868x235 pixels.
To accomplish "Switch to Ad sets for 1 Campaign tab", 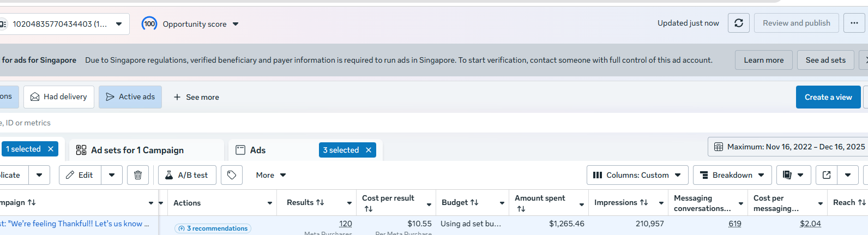I will (x=146, y=150).
